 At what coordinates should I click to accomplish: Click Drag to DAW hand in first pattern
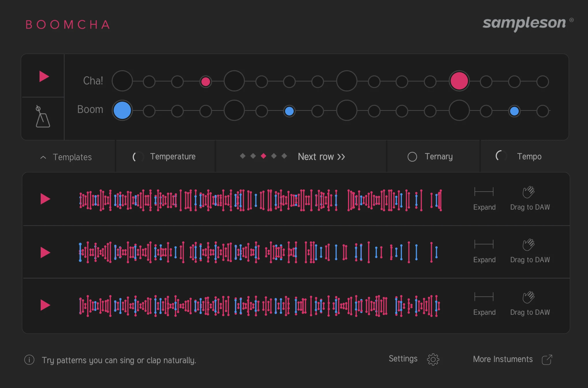pos(529,192)
